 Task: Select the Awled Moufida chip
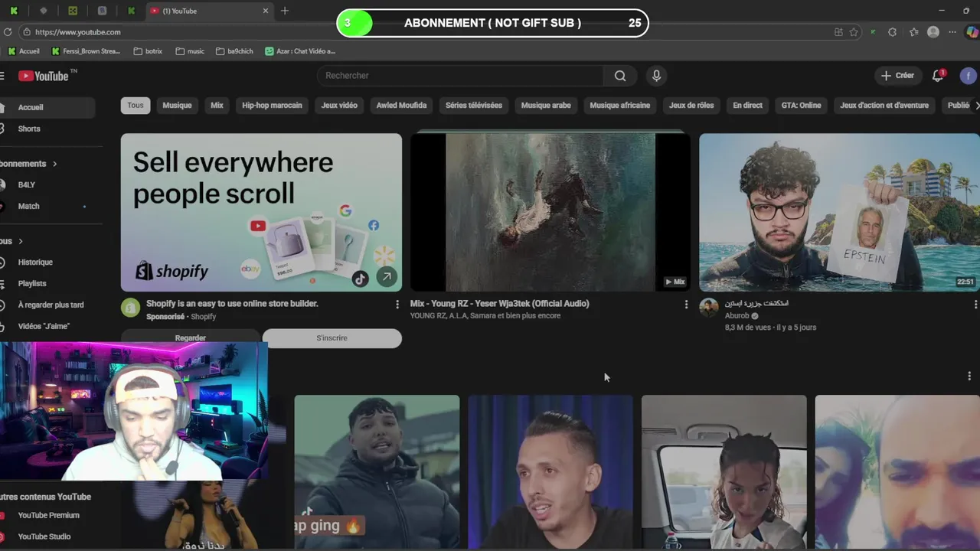tap(401, 106)
